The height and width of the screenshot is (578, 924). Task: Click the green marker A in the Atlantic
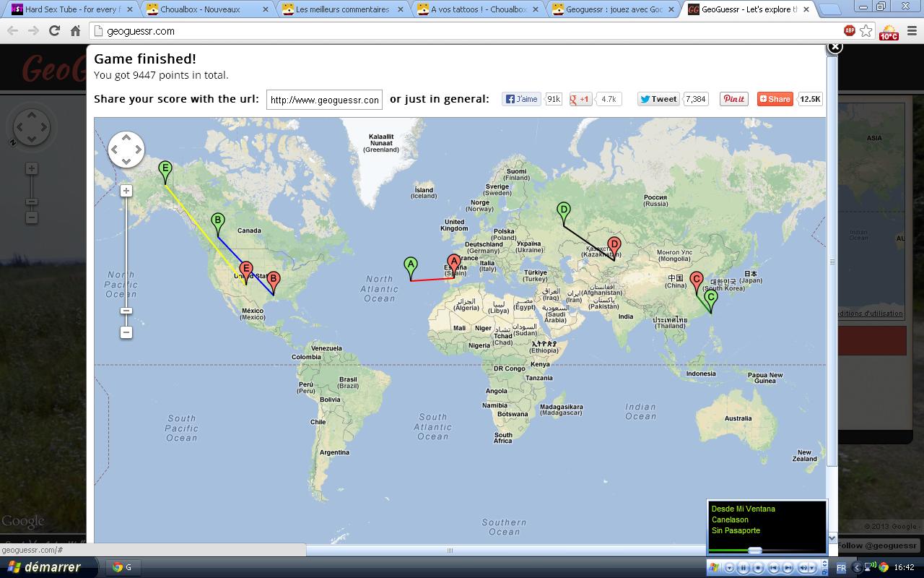[411, 266]
